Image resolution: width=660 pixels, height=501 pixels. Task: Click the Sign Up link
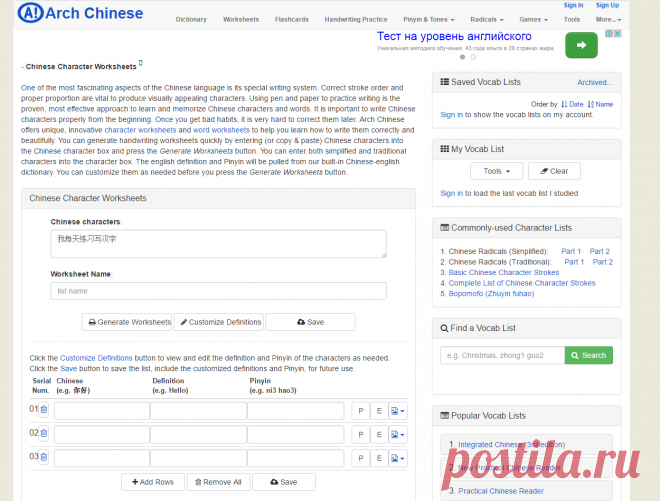coord(607,5)
